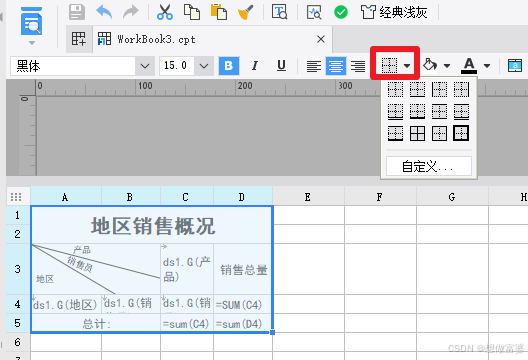Select row 5 header
Image resolution: width=528 pixels, height=360 pixels.
18,323
